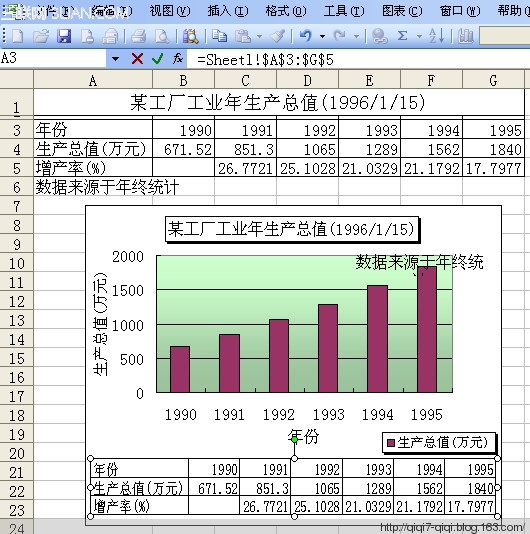Screen dimensions: 530x534
Task: Select column G header
Action: coord(493,80)
